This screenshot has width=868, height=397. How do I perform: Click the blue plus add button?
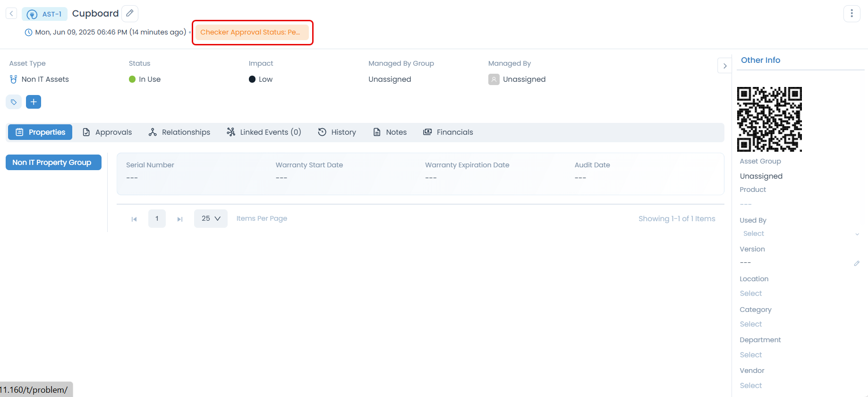34,102
